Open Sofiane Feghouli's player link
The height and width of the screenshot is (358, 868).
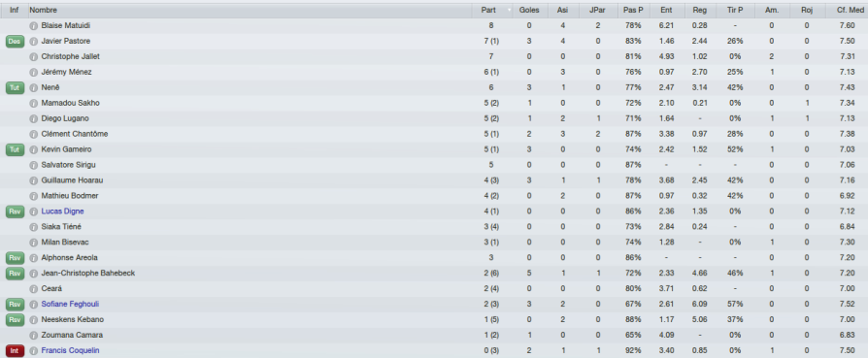pyautogui.click(x=70, y=305)
